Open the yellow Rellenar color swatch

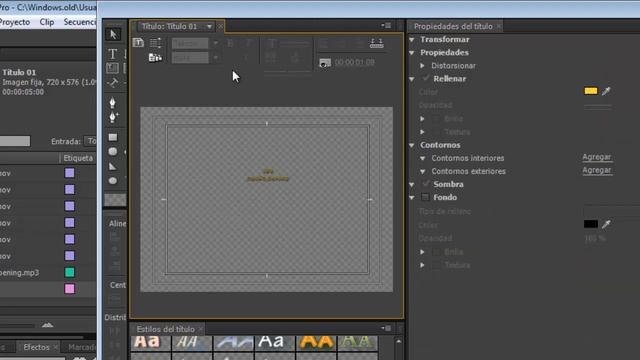[x=591, y=91]
